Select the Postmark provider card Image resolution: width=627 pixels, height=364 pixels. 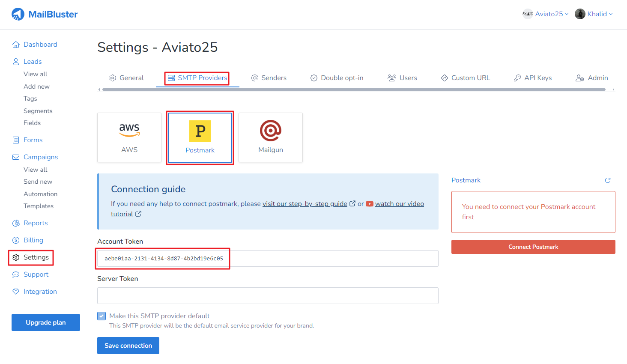[200, 137]
